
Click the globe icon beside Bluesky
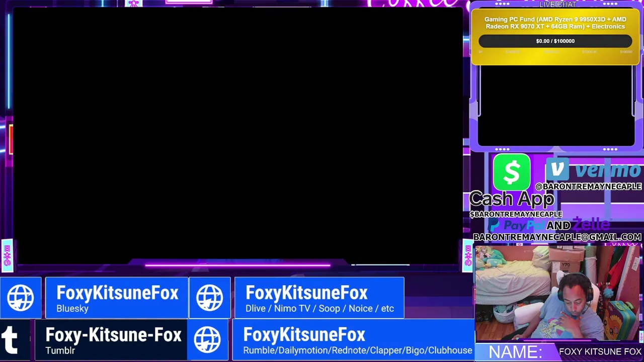pos(21,298)
